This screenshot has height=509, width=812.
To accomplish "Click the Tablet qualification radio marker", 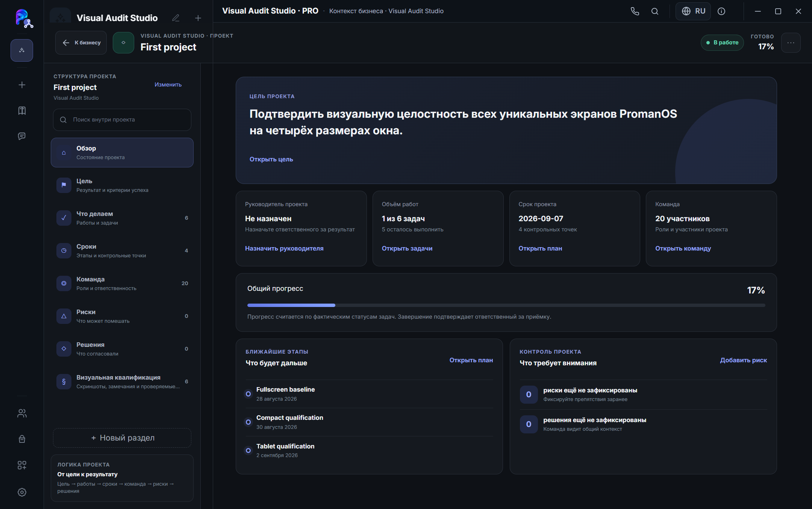I will (248, 450).
